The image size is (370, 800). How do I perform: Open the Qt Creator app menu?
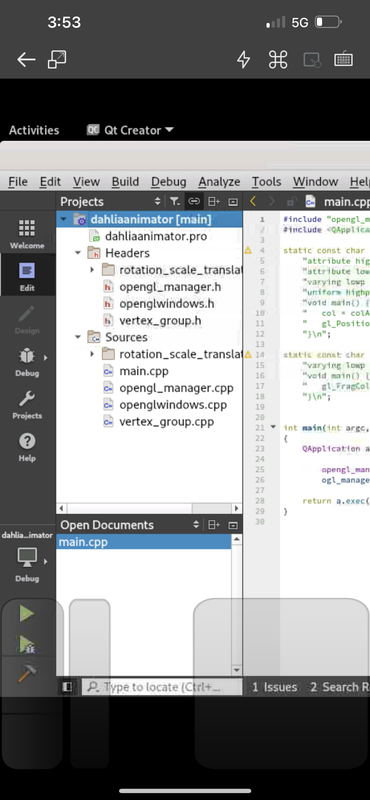point(130,130)
